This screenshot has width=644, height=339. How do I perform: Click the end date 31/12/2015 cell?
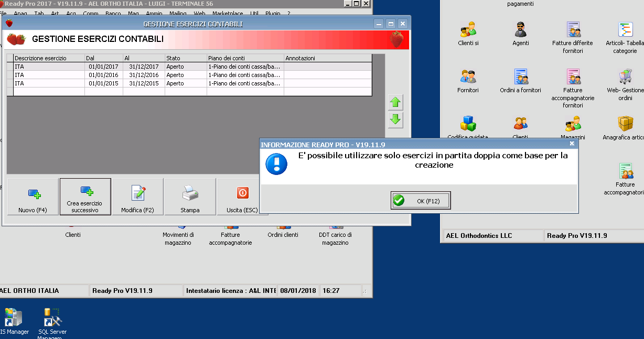(144, 83)
